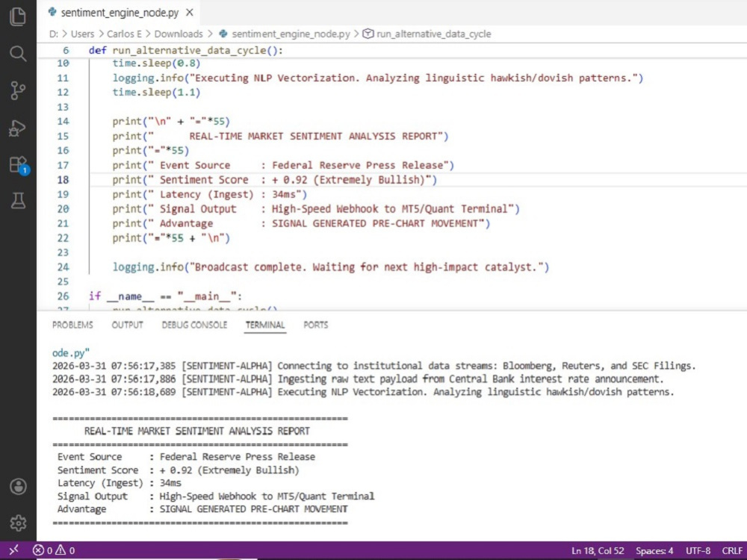Switch to the PROBLEMS panel tab
This screenshot has width=747, height=560.
tap(72, 325)
